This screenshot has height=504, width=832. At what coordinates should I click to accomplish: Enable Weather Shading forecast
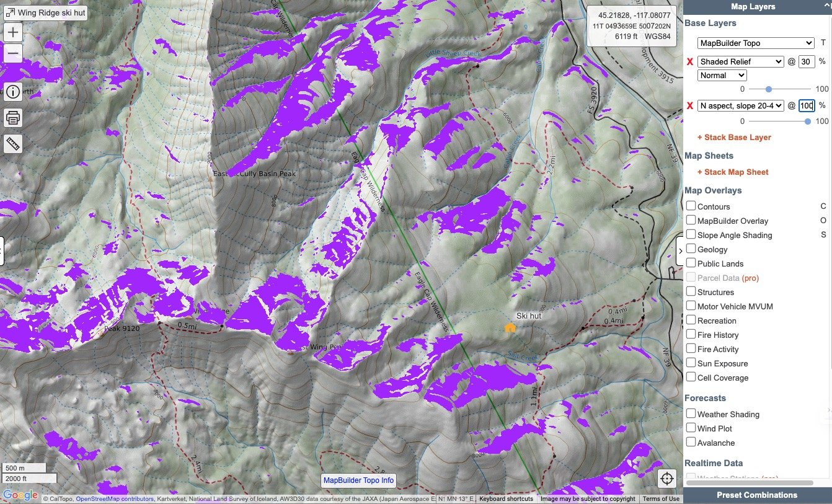point(691,413)
